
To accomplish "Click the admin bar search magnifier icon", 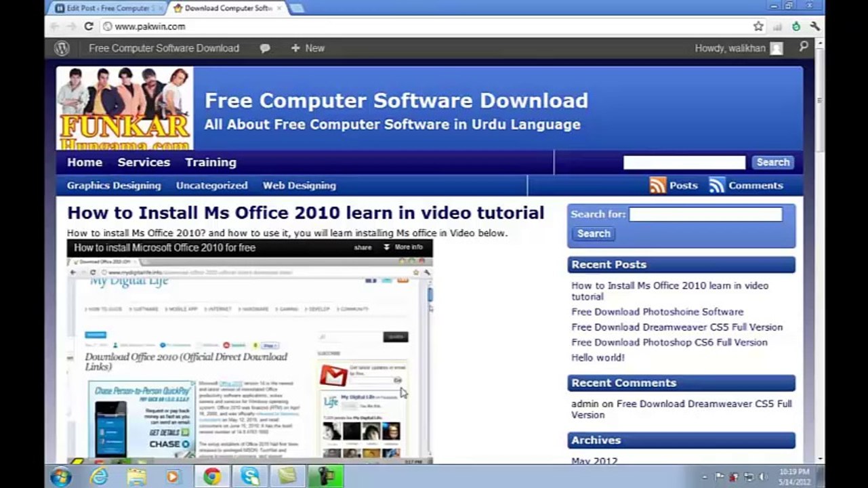I will click(x=804, y=47).
